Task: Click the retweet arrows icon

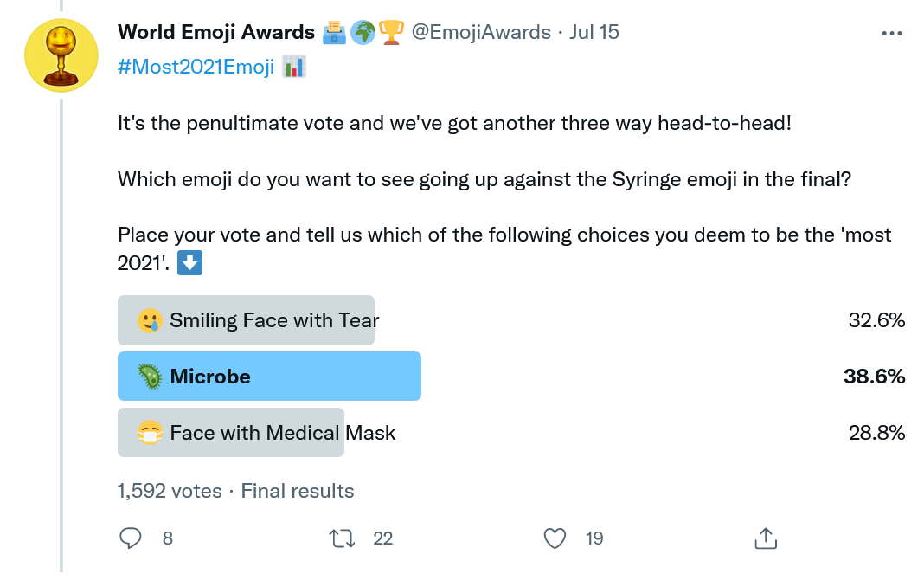Action: [x=343, y=538]
